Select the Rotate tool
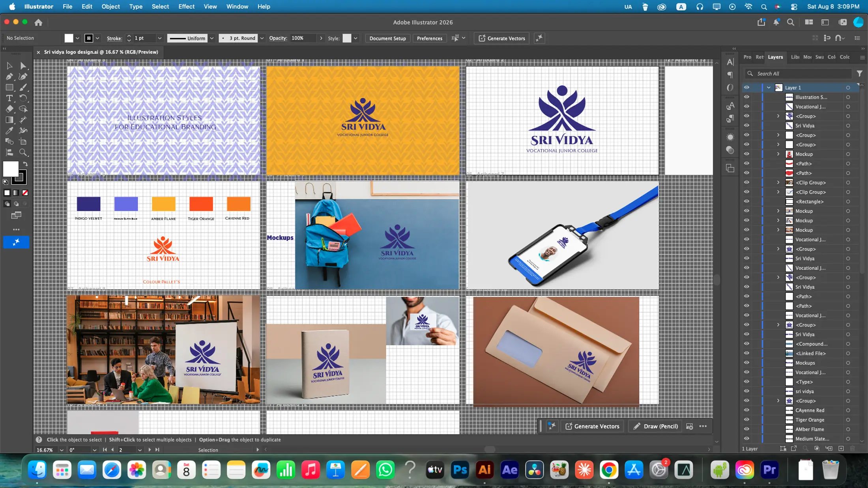Screen dimensions: 868x488 (x=23, y=98)
